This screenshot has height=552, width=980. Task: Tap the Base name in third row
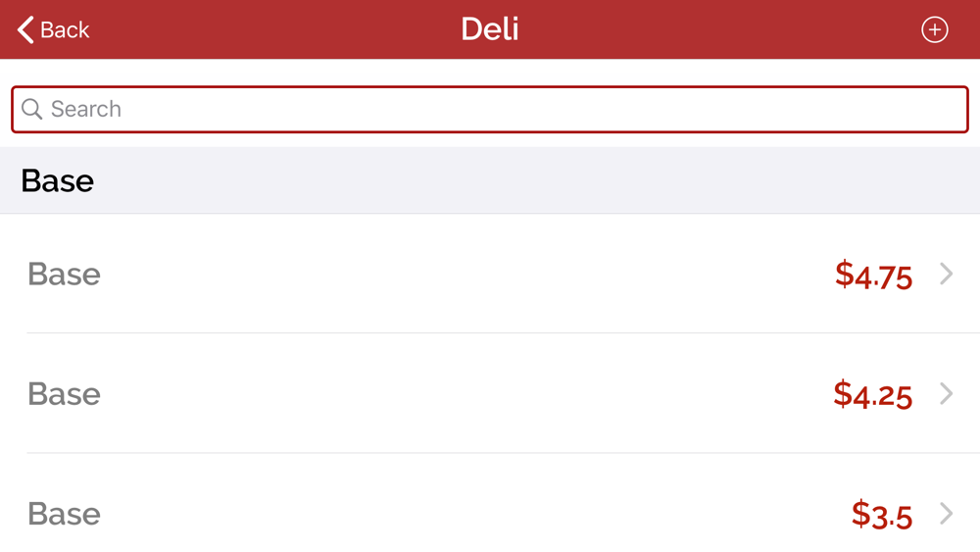(64, 514)
